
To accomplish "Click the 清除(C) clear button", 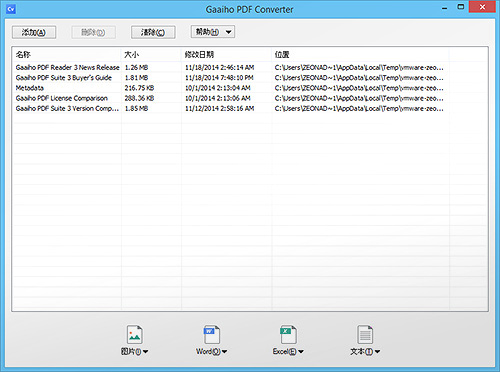I will coord(153,32).
